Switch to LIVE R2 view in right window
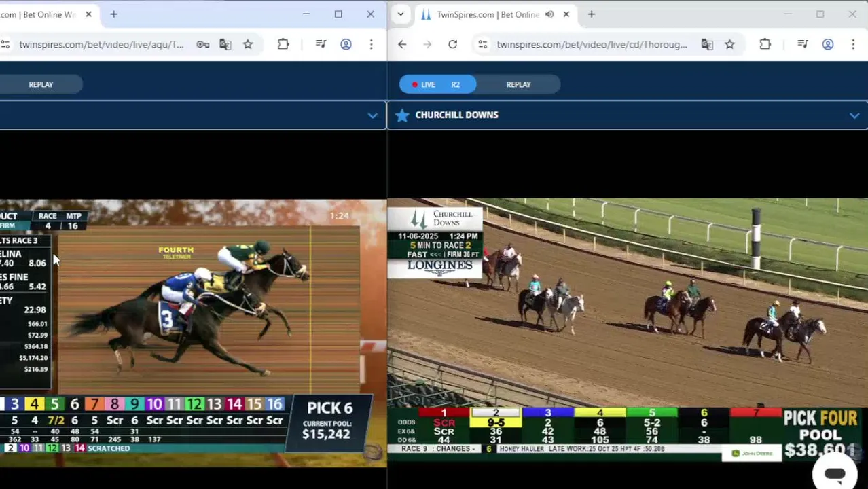868x489 pixels. point(438,84)
